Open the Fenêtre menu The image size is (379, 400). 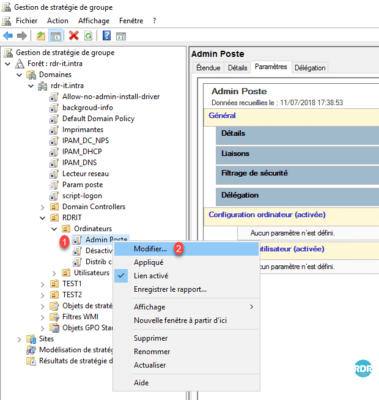[131, 21]
